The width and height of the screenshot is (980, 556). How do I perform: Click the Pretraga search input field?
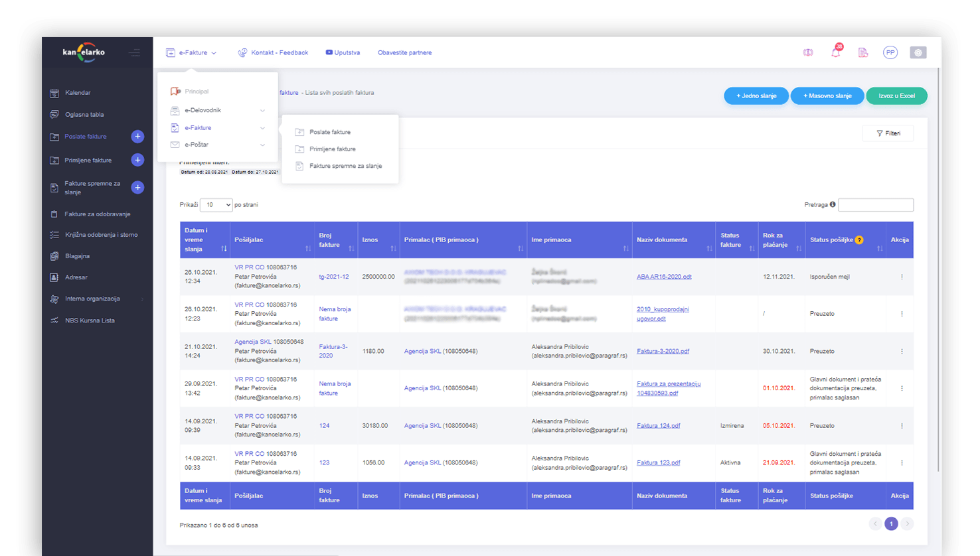coord(875,205)
